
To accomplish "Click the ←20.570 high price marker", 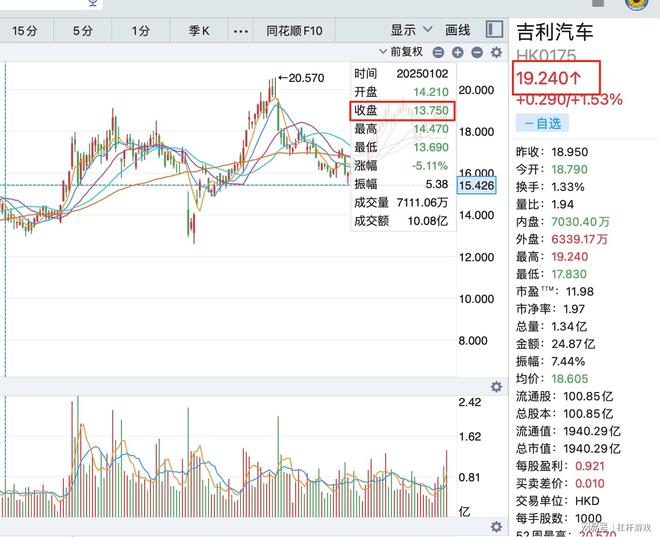I will click(x=301, y=78).
